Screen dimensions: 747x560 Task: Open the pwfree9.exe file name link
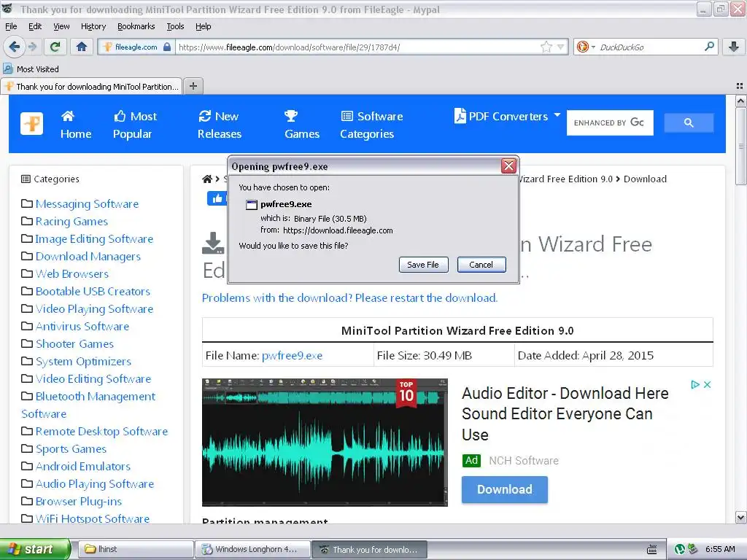(x=292, y=356)
